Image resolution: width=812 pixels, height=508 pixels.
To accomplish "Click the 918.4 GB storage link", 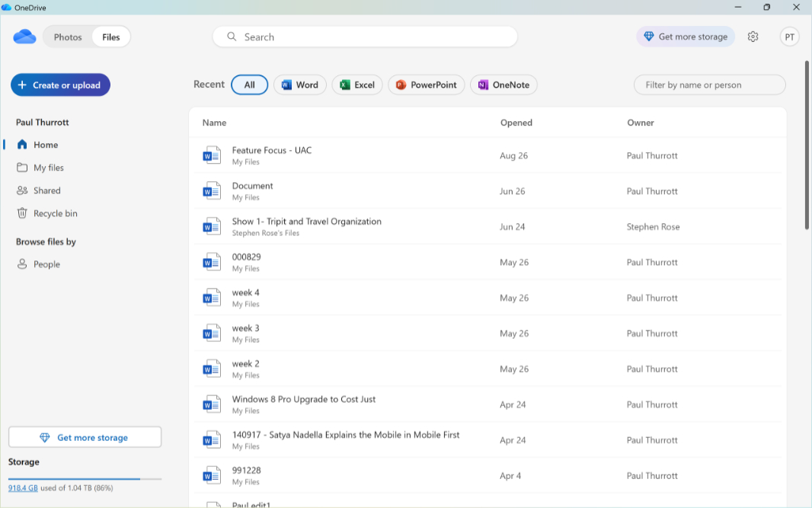I will [23, 487].
